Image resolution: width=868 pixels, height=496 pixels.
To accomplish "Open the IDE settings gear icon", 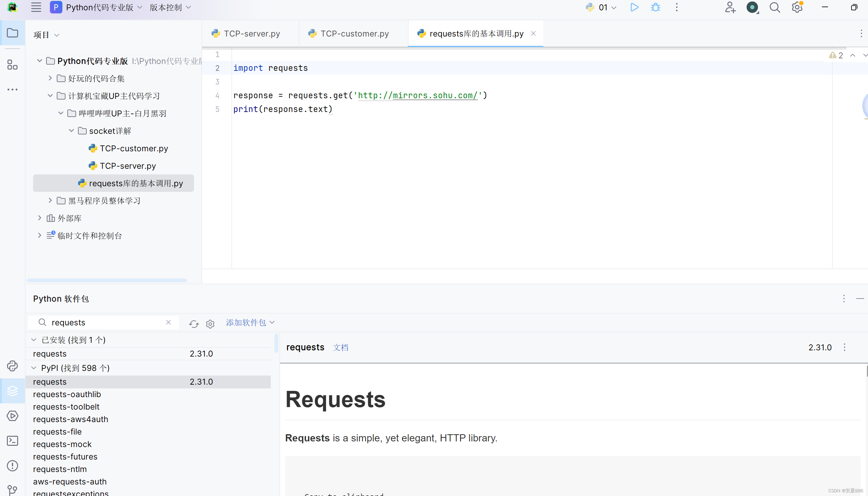I will [x=797, y=7].
